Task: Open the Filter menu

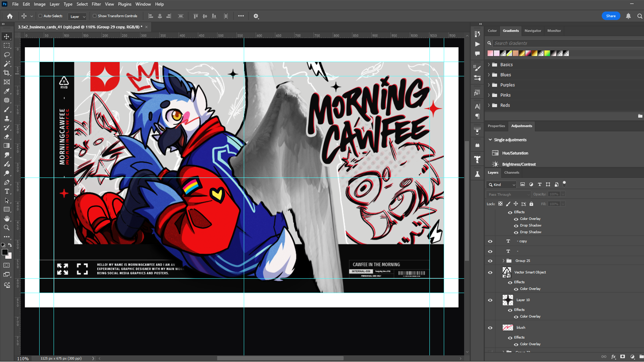Action: (96, 4)
